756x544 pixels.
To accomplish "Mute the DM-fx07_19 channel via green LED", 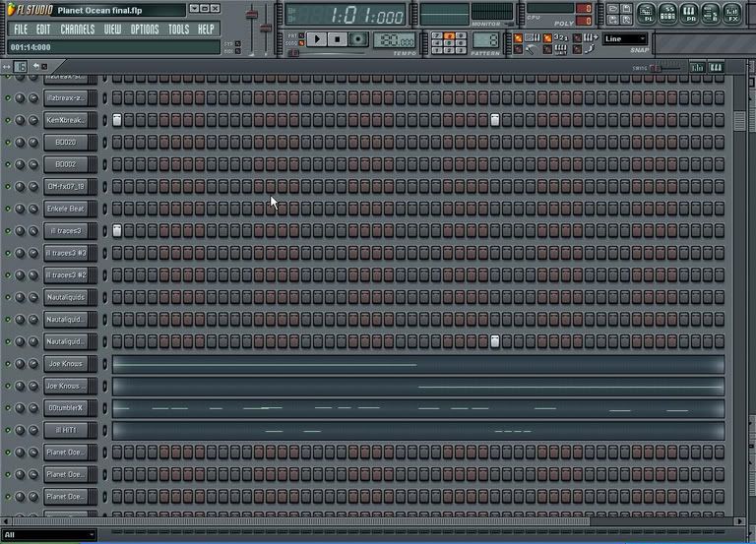I will click(8, 187).
